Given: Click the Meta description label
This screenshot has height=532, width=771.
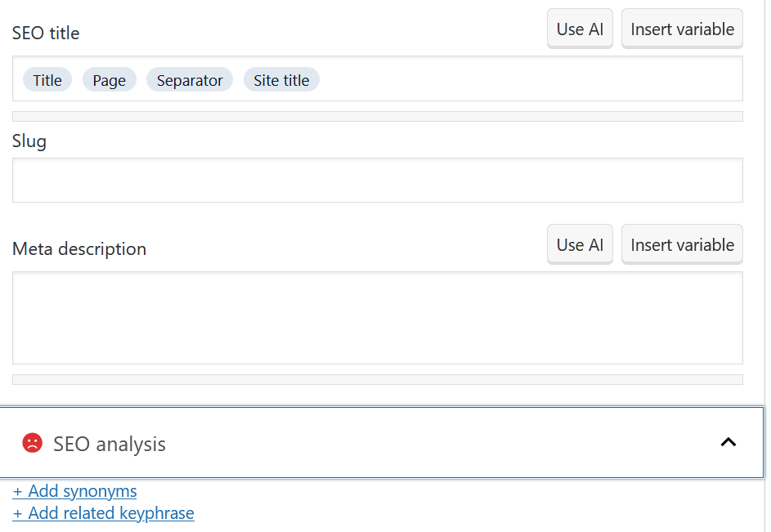Looking at the screenshot, I should (79, 249).
